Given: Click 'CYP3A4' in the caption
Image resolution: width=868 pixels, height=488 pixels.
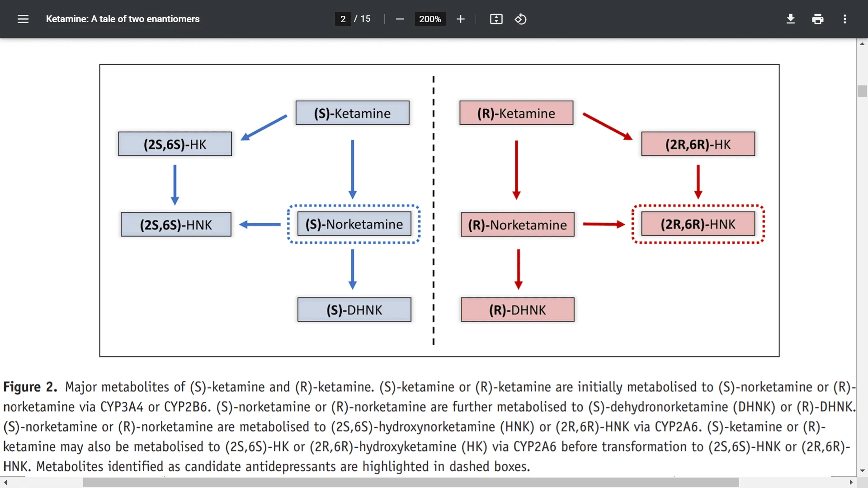Looking at the screenshot, I should (122, 407).
